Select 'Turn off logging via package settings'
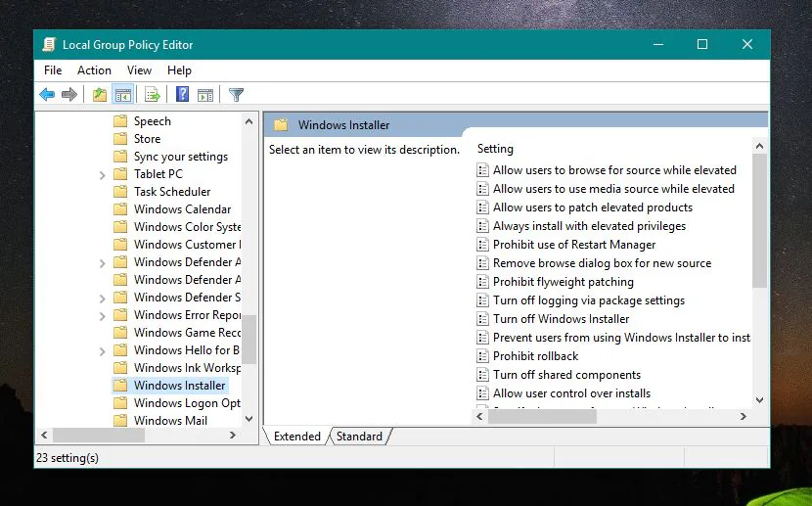This screenshot has width=812, height=506. [589, 300]
